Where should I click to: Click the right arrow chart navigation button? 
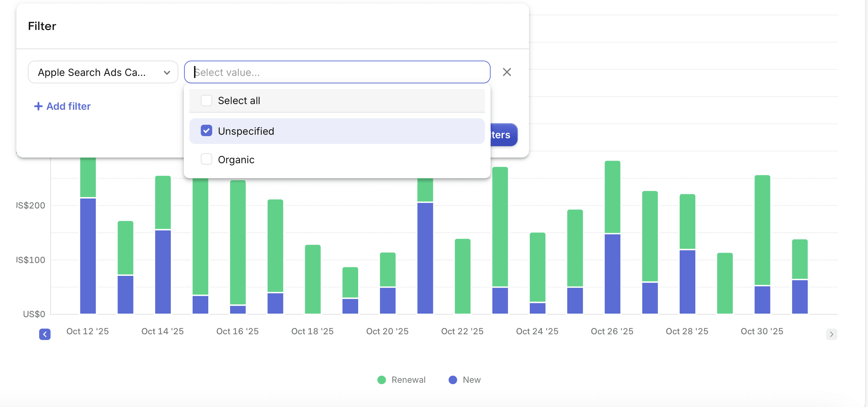tap(831, 334)
